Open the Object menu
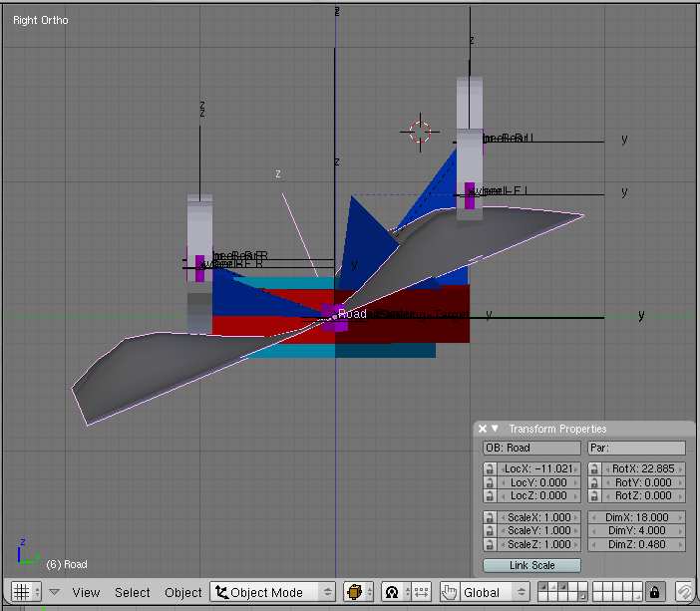700x611 pixels. (x=183, y=592)
